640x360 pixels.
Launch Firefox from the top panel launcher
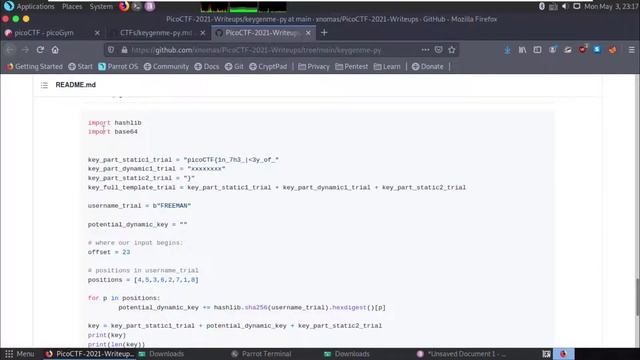click(124, 7)
